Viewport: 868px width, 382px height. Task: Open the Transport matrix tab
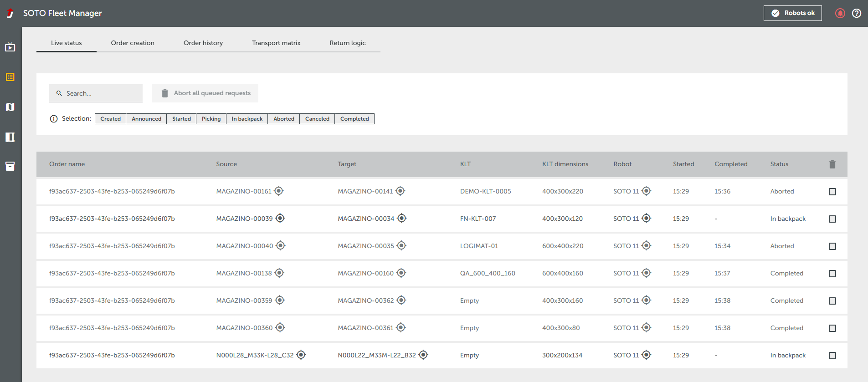tap(276, 43)
